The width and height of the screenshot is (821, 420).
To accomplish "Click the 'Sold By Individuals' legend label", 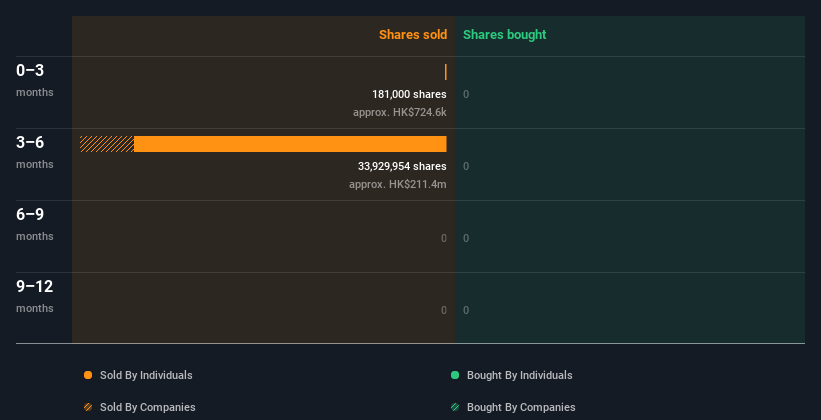I will (146, 375).
